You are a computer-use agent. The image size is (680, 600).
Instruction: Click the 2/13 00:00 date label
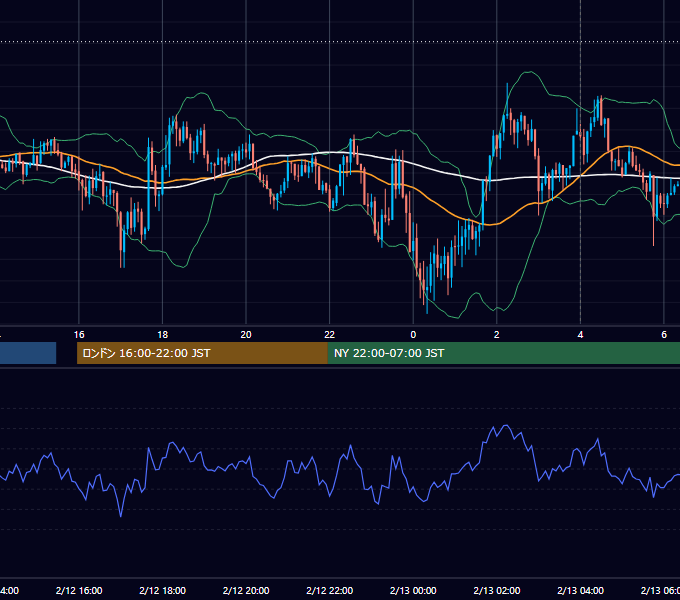[413, 590]
